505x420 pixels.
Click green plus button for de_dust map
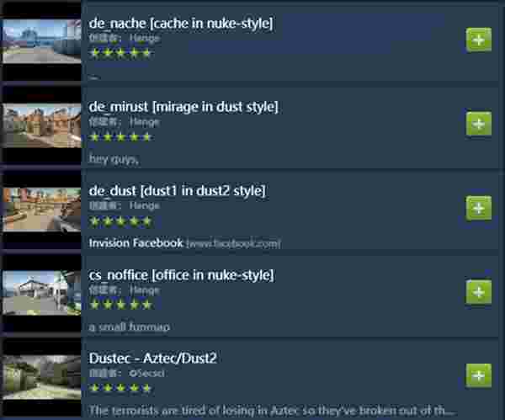click(479, 208)
